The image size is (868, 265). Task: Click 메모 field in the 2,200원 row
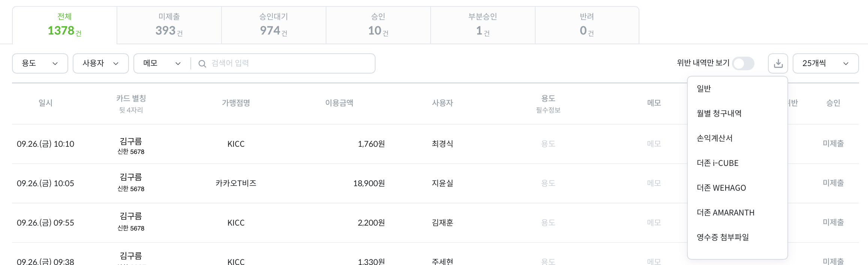[654, 223]
